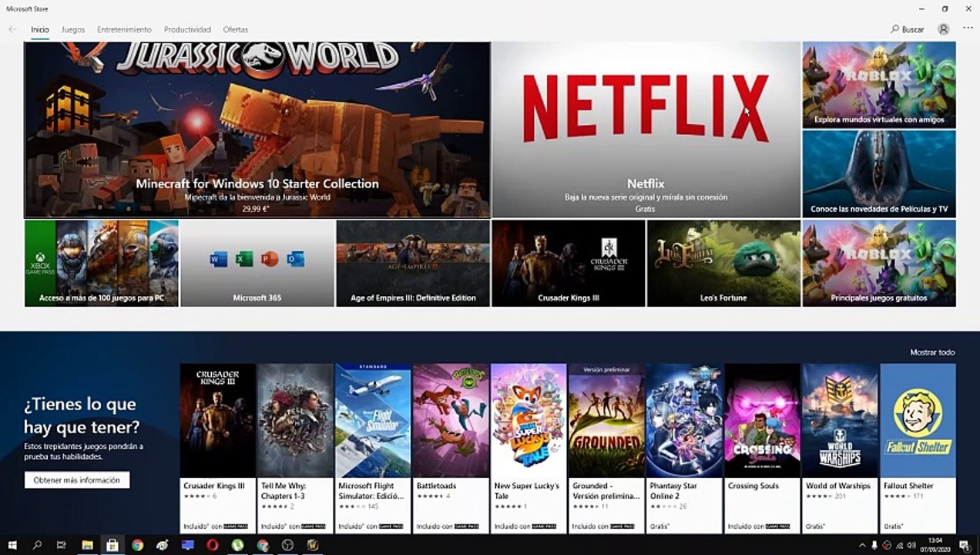Open the Microsoft 365 tile
980x555 pixels.
coord(257,264)
